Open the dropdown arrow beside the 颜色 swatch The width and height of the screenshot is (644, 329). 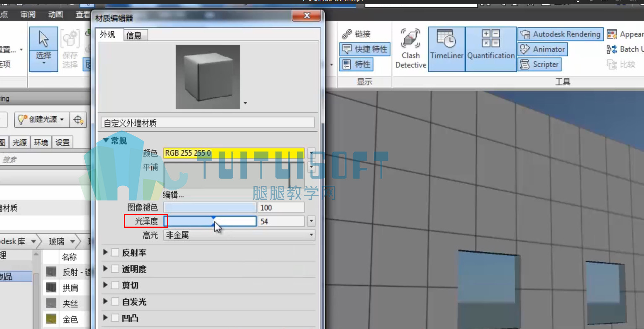(x=311, y=153)
